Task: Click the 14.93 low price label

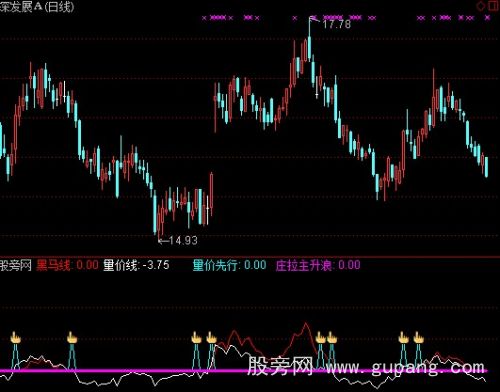Action: pyautogui.click(x=183, y=240)
